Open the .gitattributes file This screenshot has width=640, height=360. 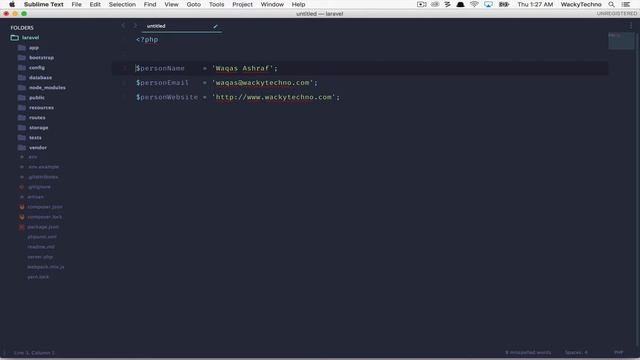coord(43,177)
